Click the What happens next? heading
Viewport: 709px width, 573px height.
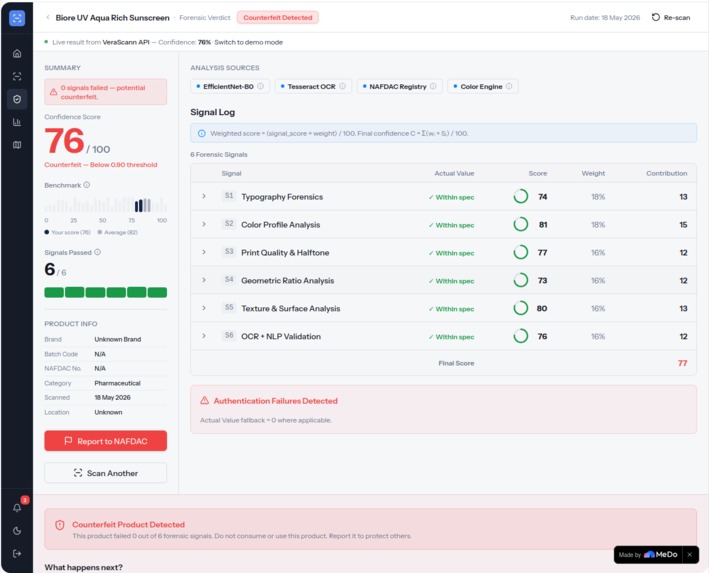[83, 567]
